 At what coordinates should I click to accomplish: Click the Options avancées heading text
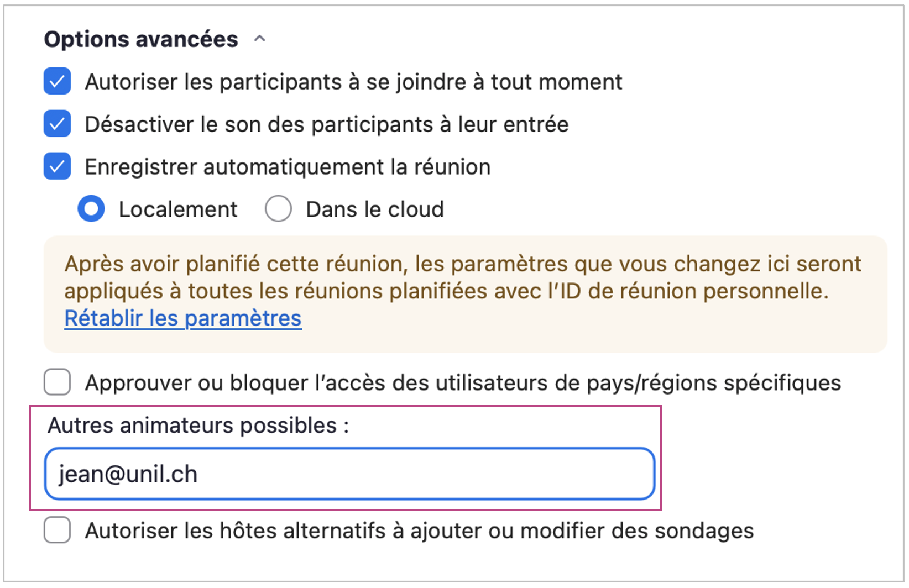coord(141,39)
